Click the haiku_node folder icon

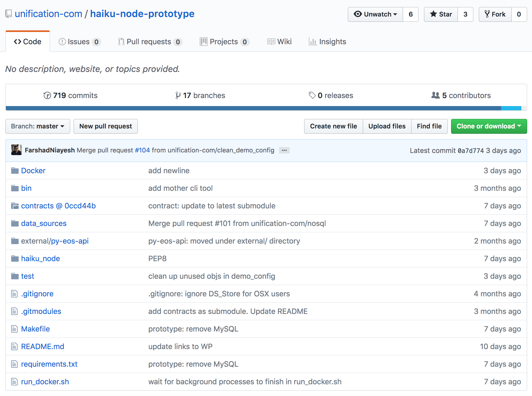coord(15,258)
